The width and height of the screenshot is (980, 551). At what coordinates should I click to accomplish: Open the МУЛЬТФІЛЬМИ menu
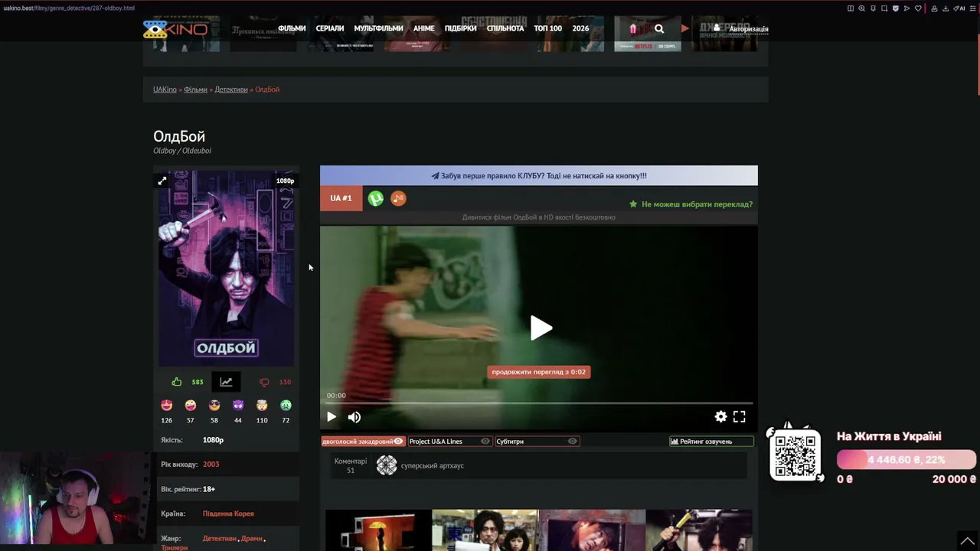coord(378,29)
